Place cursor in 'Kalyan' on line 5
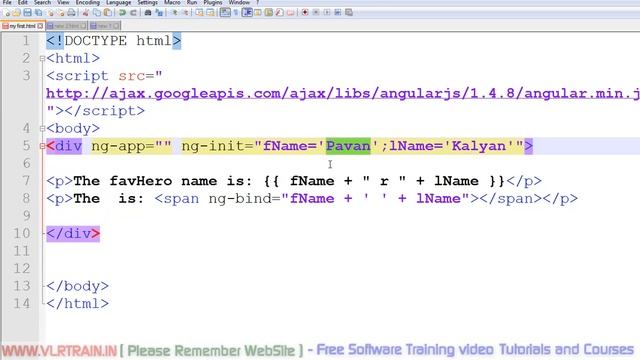 click(x=479, y=146)
